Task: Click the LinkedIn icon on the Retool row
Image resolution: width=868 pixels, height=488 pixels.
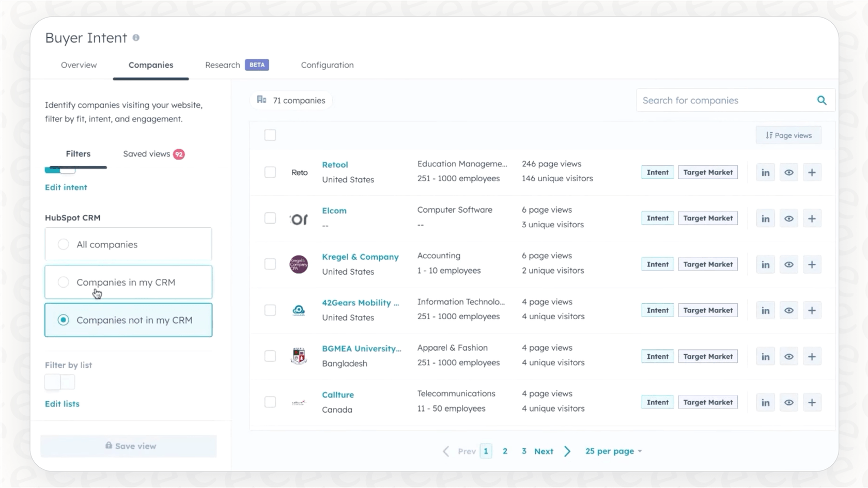Action: click(765, 172)
